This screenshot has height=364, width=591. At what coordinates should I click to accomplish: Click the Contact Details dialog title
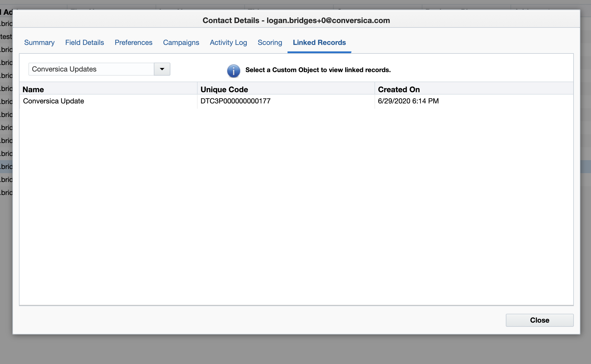point(296,20)
